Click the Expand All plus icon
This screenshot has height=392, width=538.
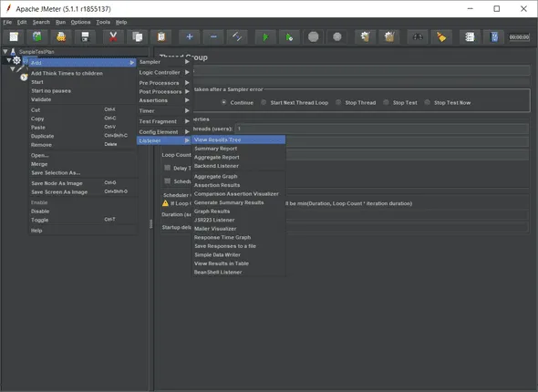pyautogui.click(x=190, y=36)
